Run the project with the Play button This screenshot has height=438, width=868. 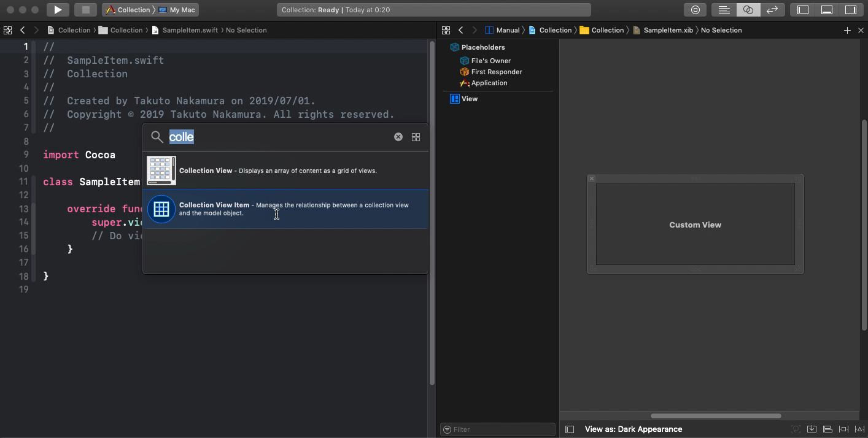click(58, 10)
